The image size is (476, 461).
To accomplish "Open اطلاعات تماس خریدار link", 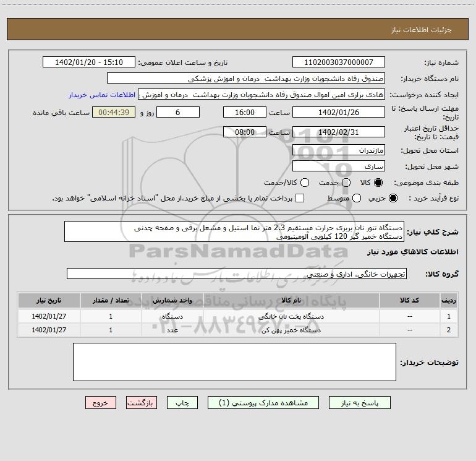I will 102,95.
